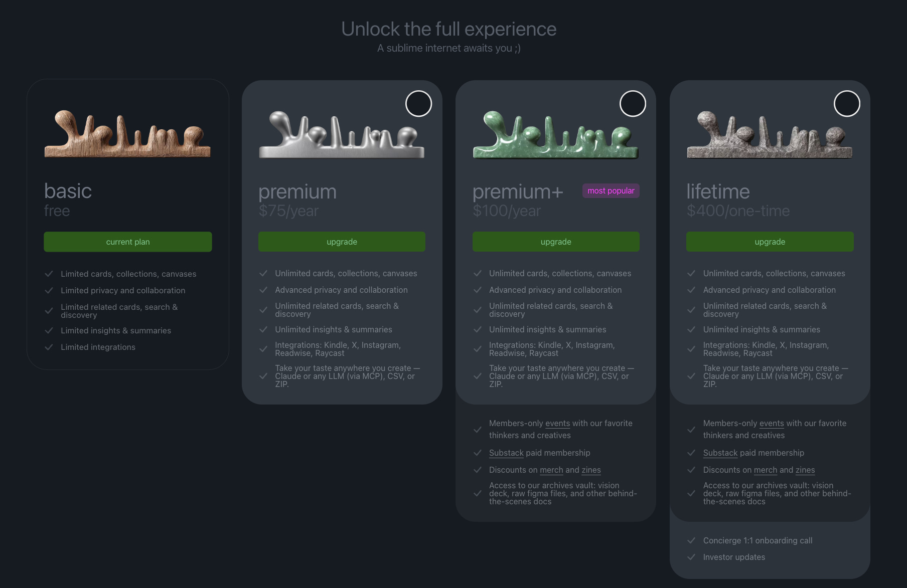Click the most popular badge

tap(611, 190)
